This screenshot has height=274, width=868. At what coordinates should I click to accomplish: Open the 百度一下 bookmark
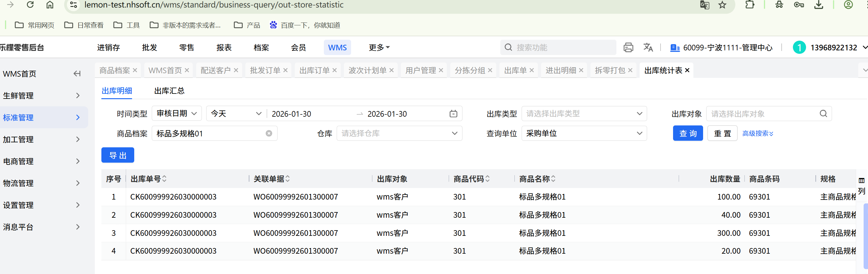[305, 25]
